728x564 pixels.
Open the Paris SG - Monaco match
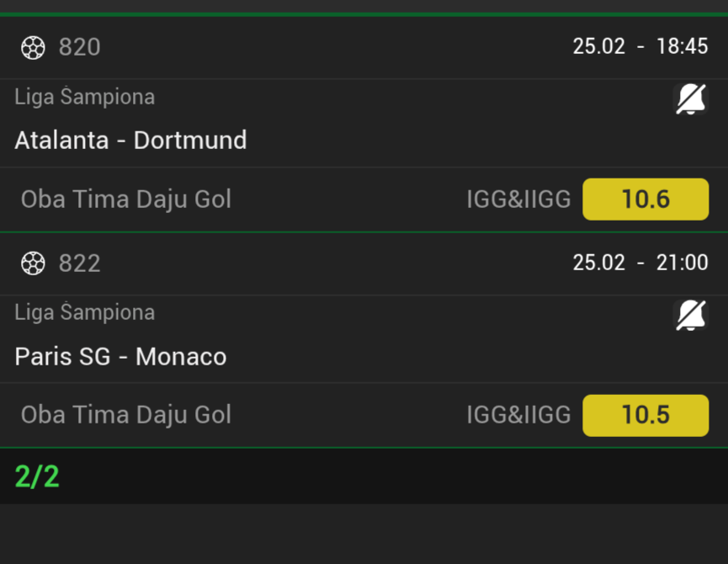120,356
